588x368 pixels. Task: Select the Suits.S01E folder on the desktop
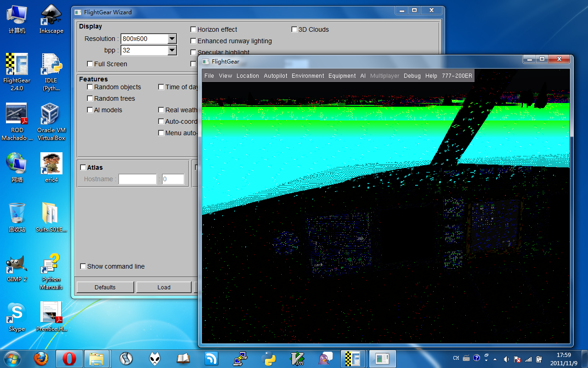51,217
